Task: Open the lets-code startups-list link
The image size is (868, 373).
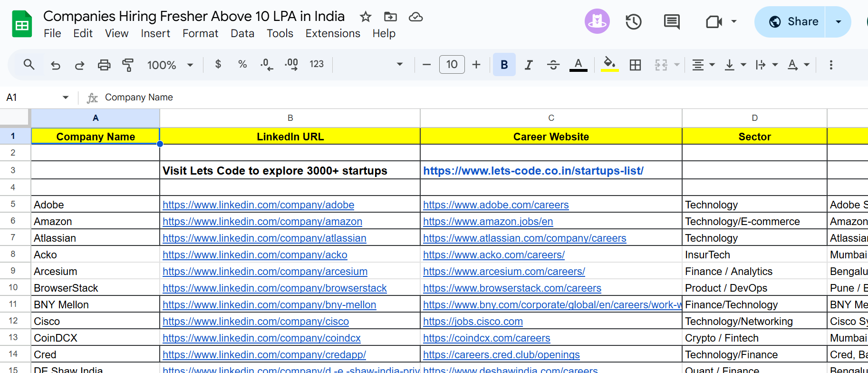Action: [533, 171]
